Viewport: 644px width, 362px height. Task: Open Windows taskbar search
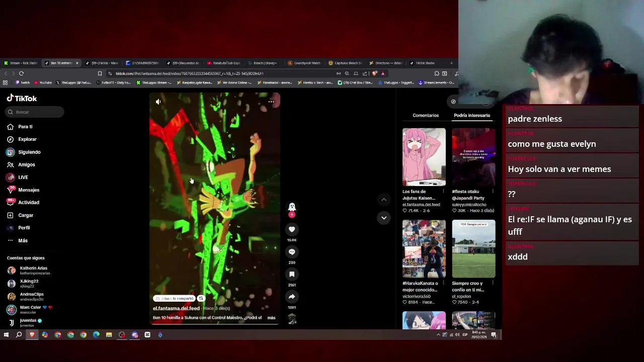click(x=19, y=335)
